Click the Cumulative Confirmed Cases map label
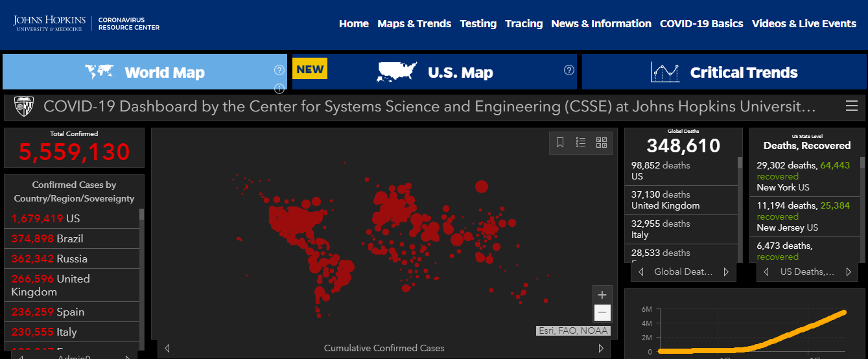The width and height of the screenshot is (868, 359). (384, 348)
